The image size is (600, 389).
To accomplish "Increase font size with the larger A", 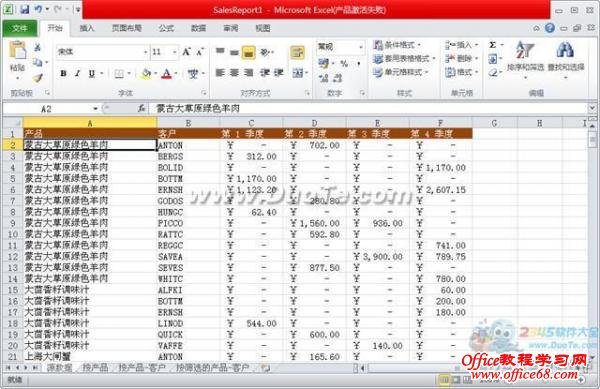I will (186, 52).
